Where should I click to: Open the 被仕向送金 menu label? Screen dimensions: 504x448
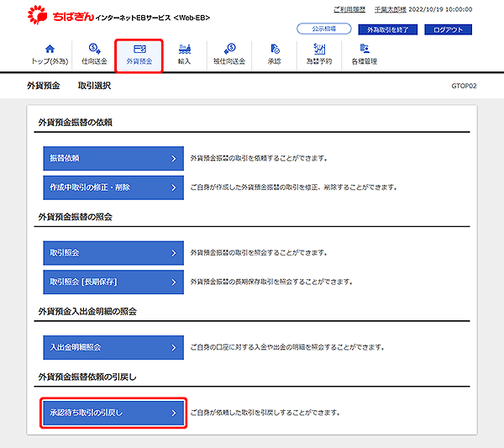point(229,61)
